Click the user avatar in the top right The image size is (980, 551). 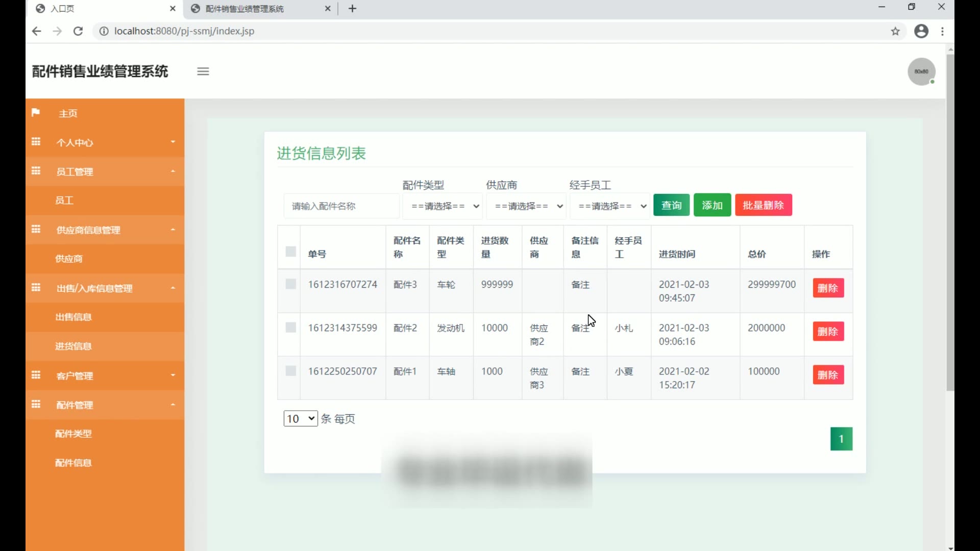coord(921,72)
